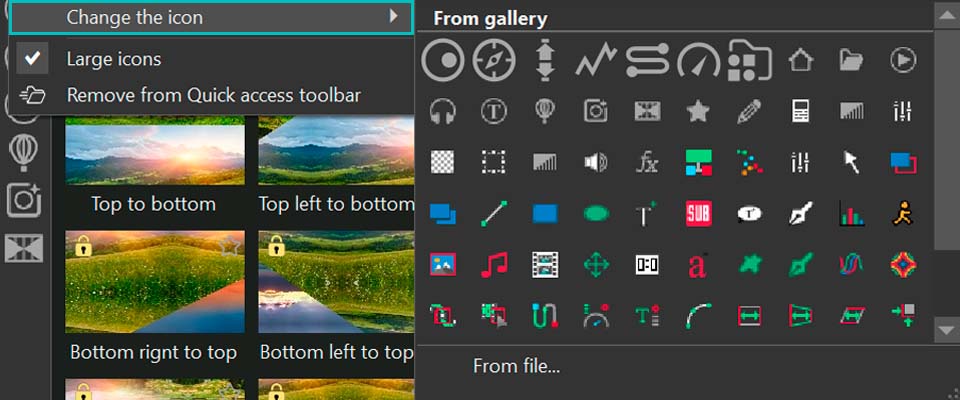Click favorite star on Bottom right to top
Viewport: 960px width, 400px height.
click(229, 246)
